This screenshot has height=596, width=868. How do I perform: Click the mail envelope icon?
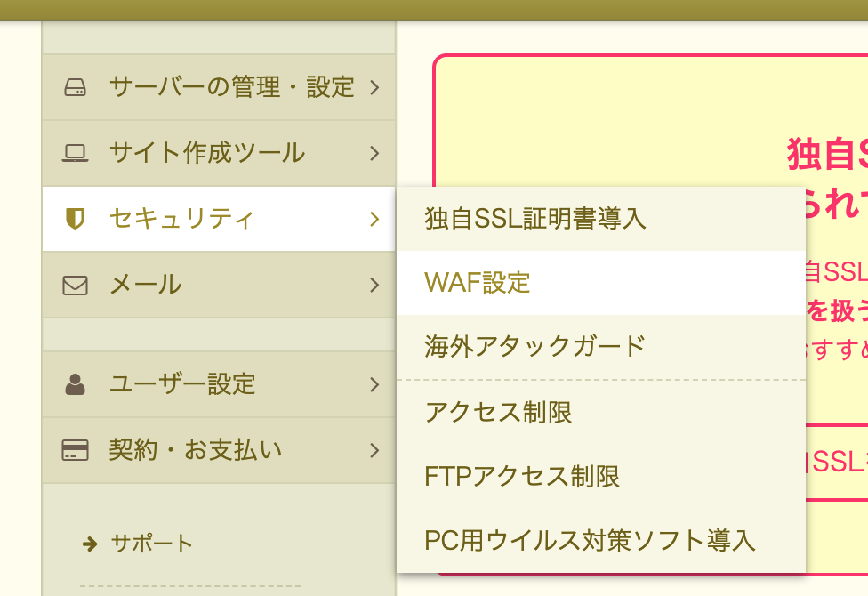point(76,286)
